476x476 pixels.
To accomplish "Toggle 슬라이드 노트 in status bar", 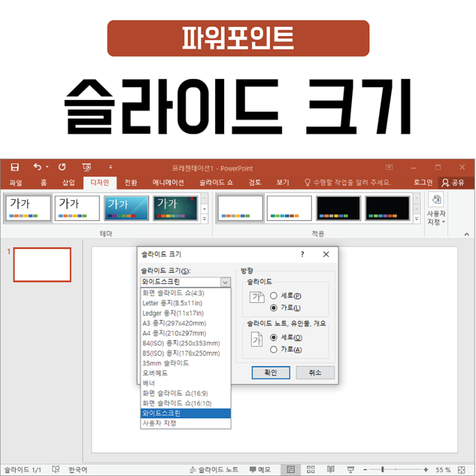I will [x=214, y=470].
